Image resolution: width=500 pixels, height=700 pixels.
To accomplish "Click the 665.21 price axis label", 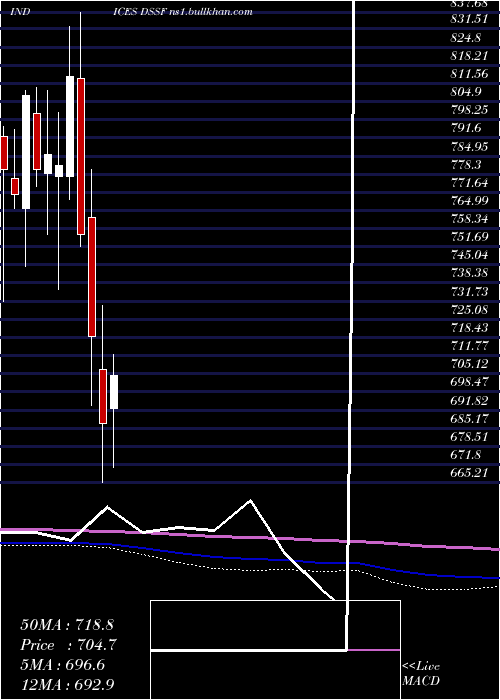I will (x=470, y=472).
